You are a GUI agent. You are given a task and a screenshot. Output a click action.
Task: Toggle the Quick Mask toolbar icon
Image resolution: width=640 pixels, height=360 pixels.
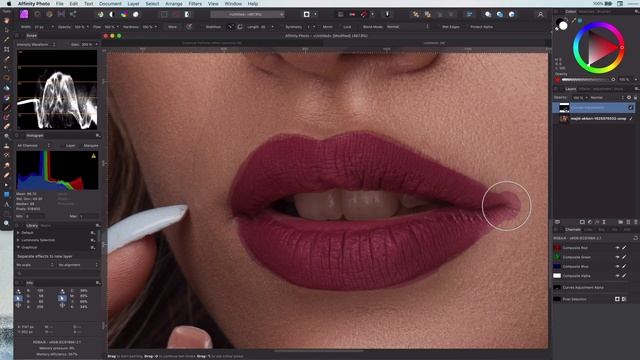click(306, 14)
